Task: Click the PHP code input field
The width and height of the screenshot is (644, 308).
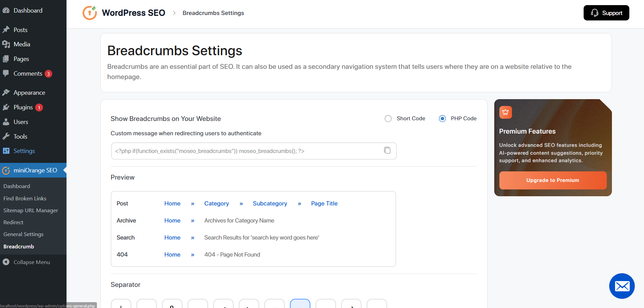Action: pyautogui.click(x=246, y=151)
